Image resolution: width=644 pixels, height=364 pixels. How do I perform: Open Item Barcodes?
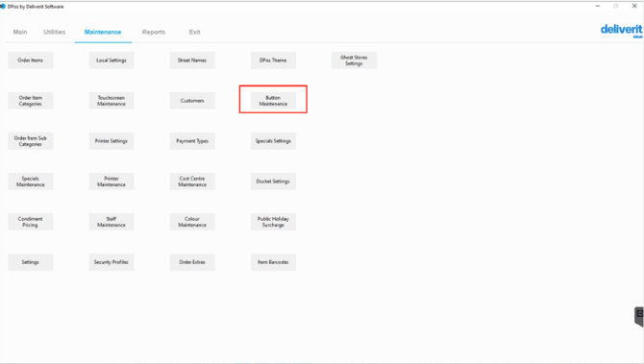click(x=273, y=262)
